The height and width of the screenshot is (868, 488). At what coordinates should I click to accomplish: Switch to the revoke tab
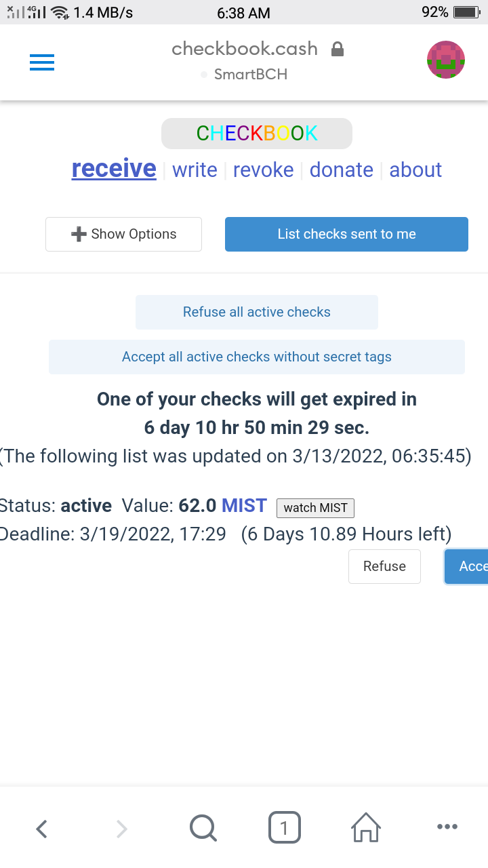(x=264, y=170)
